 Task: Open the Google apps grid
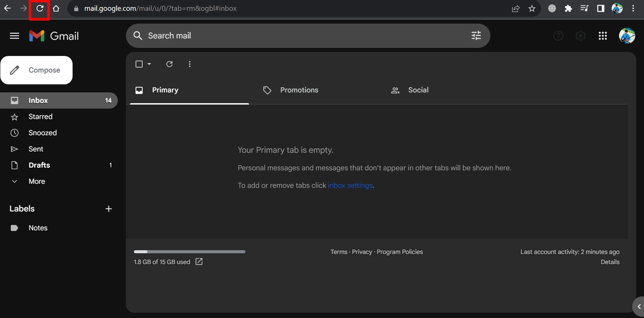click(x=602, y=36)
